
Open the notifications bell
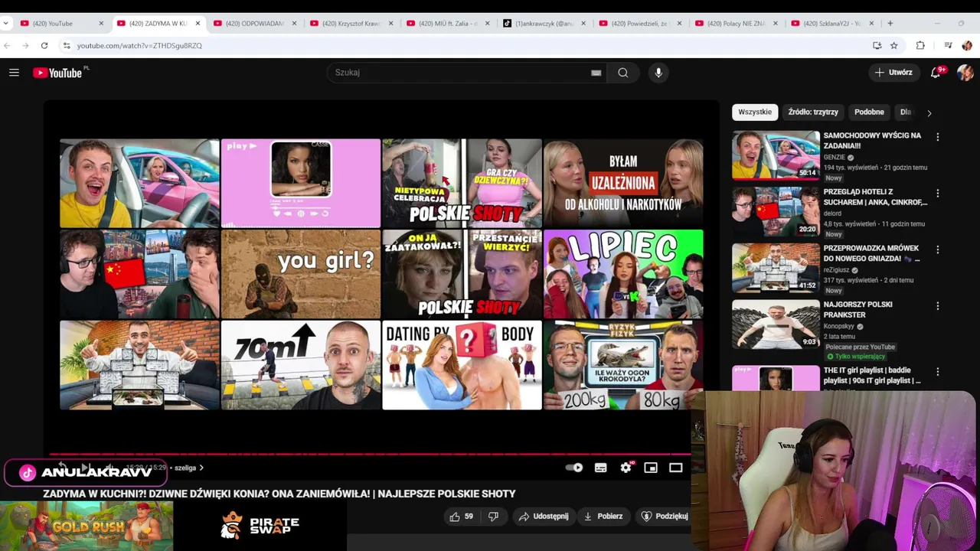(936, 73)
